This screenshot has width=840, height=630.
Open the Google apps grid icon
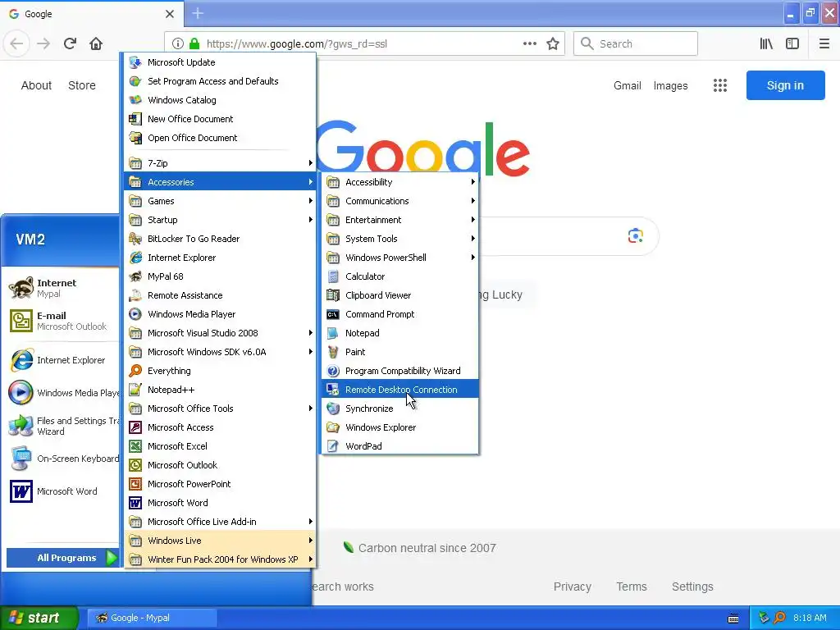click(720, 85)
